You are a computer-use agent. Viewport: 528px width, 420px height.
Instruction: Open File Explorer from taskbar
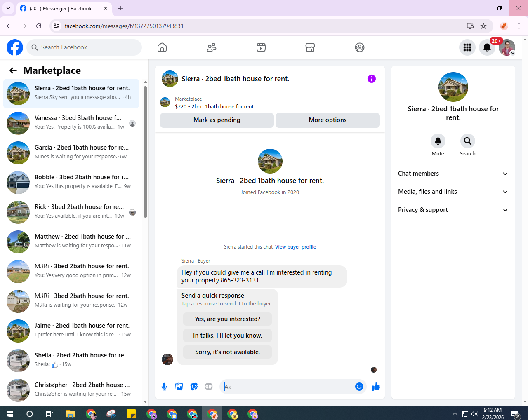coord(70,414)
